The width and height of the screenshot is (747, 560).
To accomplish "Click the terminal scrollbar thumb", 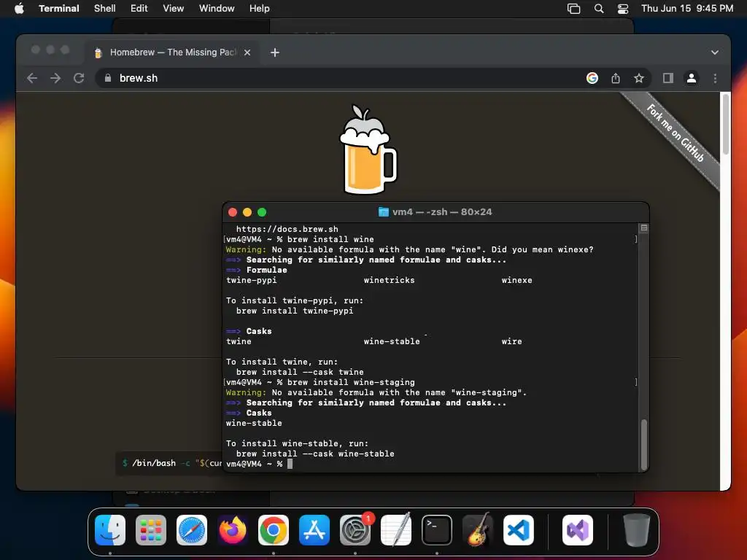I will 644,445.
